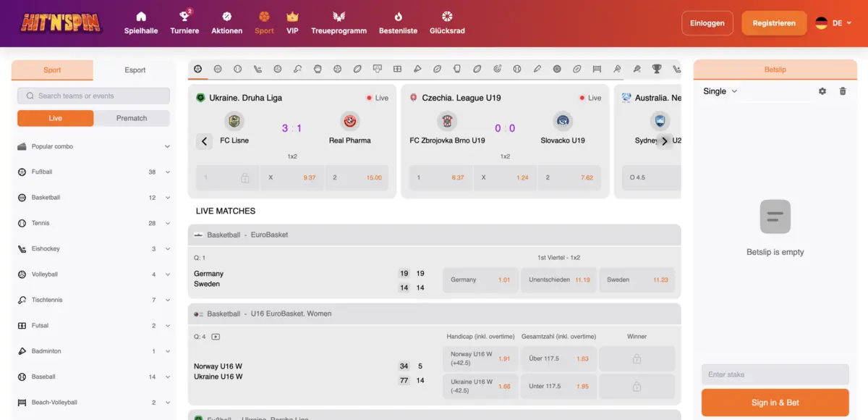Click the Registrieren button

773,23
